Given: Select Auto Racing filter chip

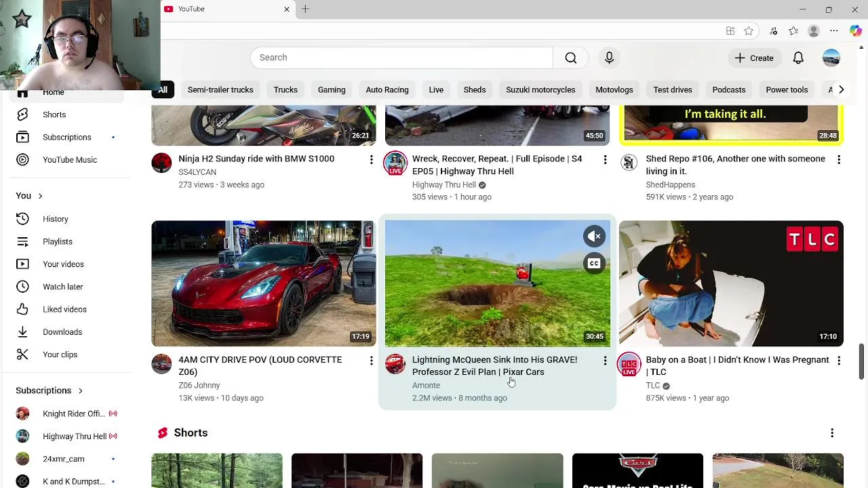Looking at the screenshot, I should [387, 89].
